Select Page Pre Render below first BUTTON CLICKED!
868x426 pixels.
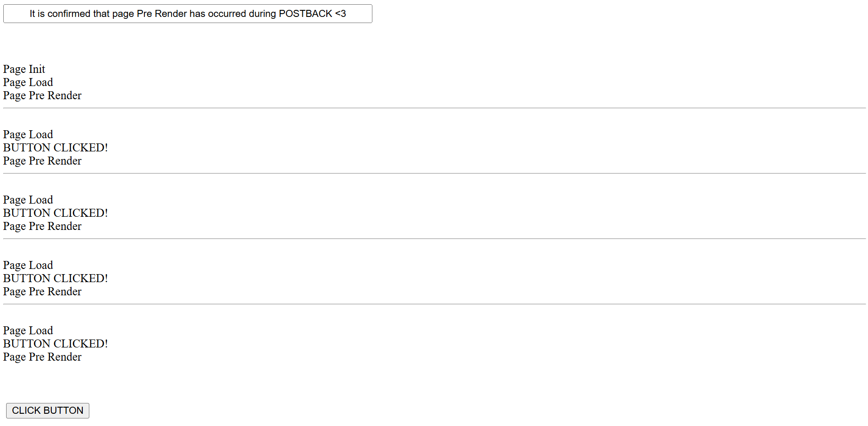pos(42,161)
